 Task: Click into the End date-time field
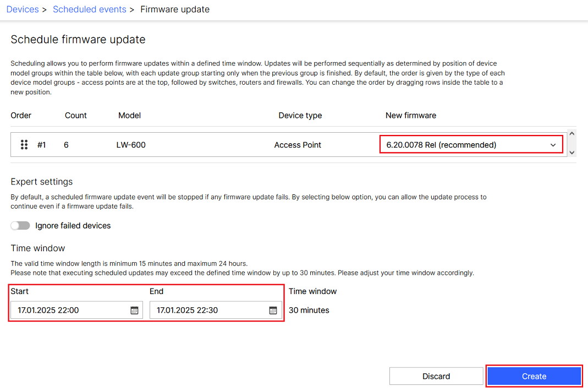[x=208, y=310]
